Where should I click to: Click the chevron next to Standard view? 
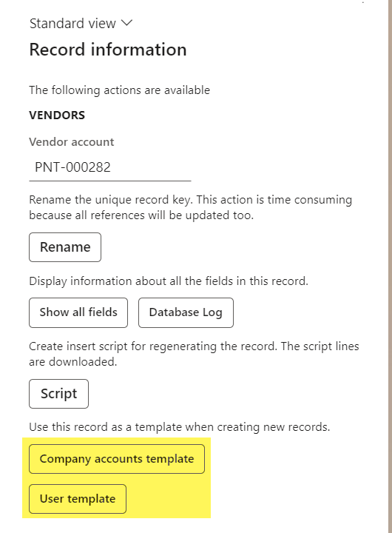point(126,23)
